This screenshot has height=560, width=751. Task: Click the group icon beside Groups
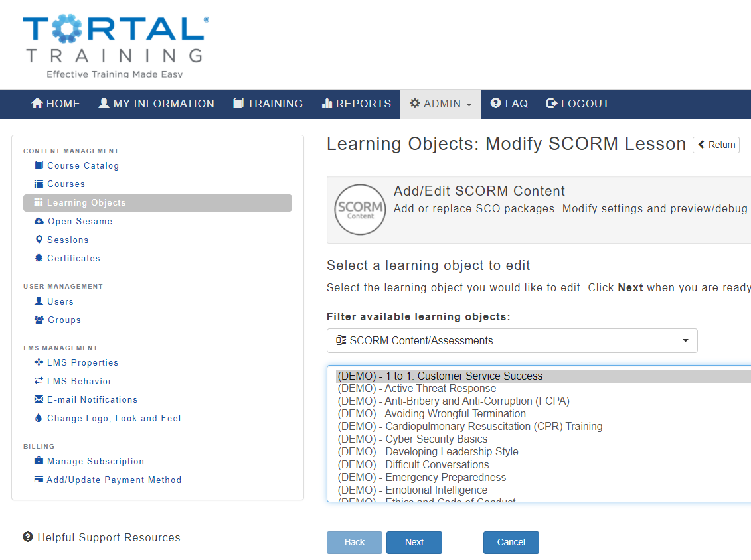click(39, 320)
